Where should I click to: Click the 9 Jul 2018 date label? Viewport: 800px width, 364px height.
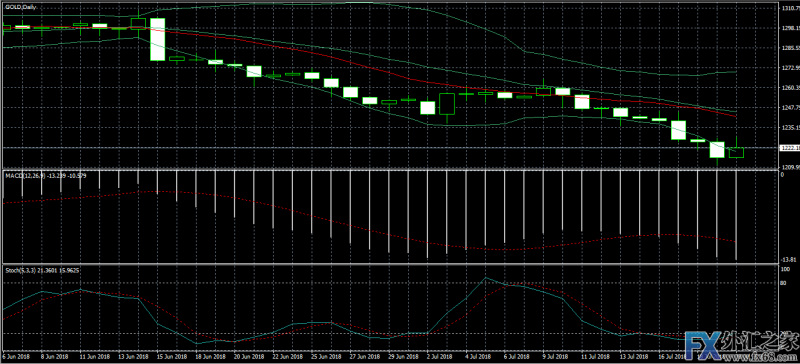(555, 356)
